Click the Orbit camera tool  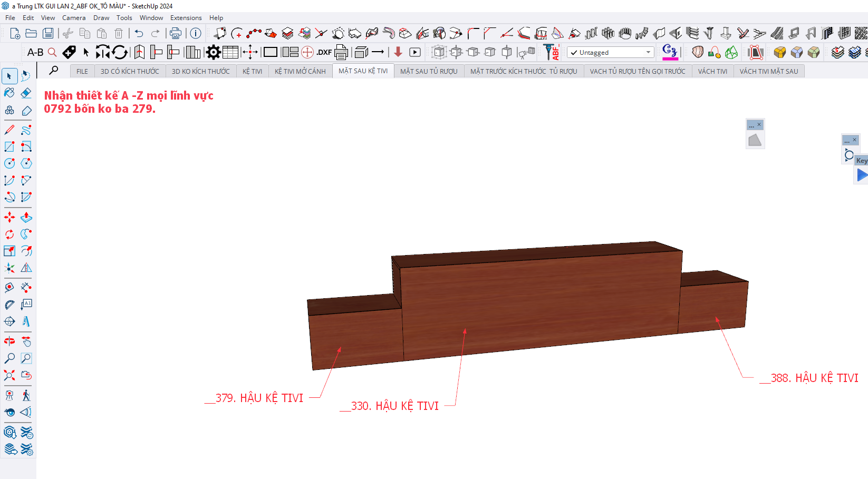[9, 341]
